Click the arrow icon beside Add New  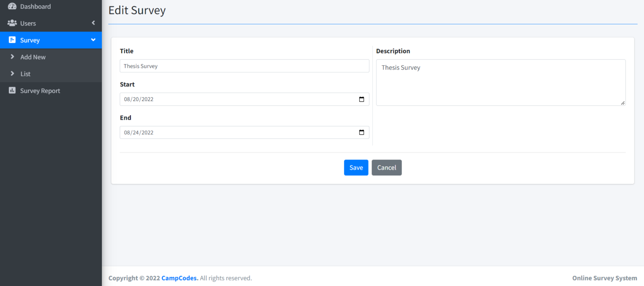click(13, 57)
